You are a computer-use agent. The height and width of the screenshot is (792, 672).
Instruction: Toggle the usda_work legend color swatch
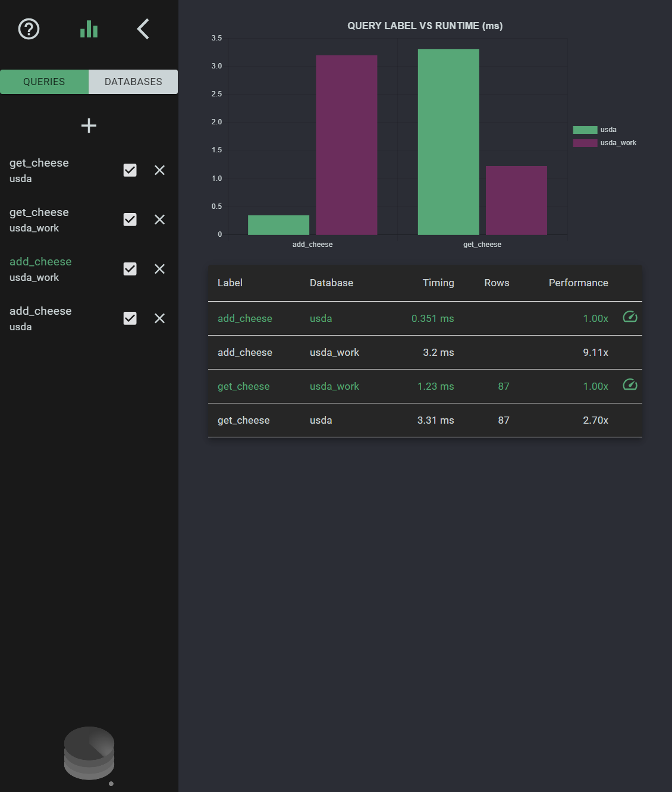tap(585, 143)
